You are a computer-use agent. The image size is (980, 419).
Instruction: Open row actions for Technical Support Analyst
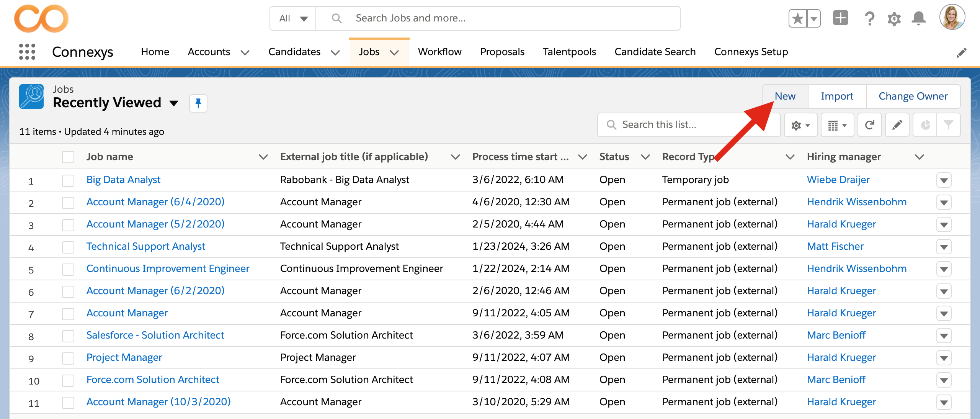pyautogui.click(x=944, y=247)
